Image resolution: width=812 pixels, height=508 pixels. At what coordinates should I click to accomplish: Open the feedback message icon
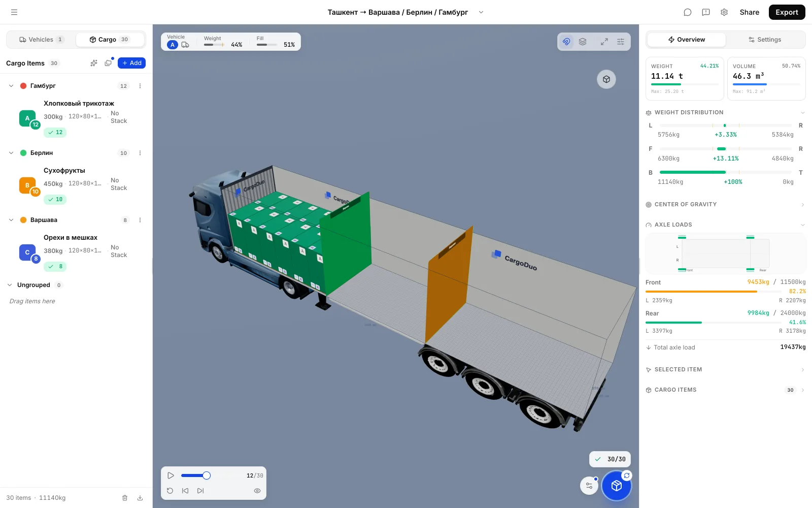(x=706, y=12)
